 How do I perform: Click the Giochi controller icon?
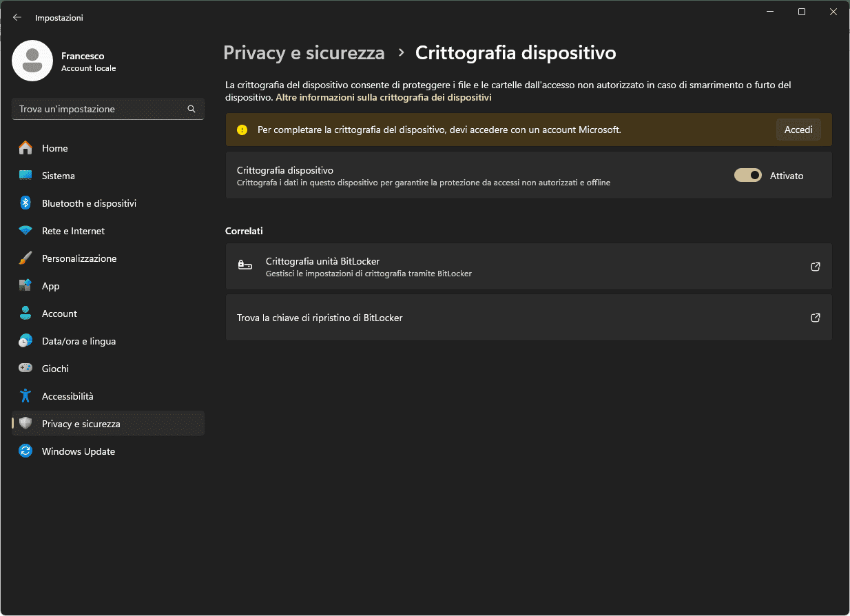coord(25,369)
